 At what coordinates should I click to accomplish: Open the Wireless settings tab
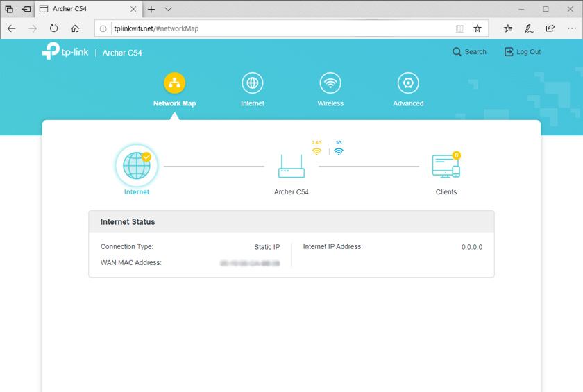(x=330, y=90)
